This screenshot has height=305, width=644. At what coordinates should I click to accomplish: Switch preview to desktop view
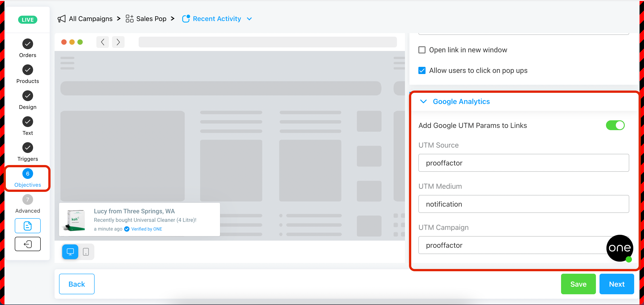point(70,252)
